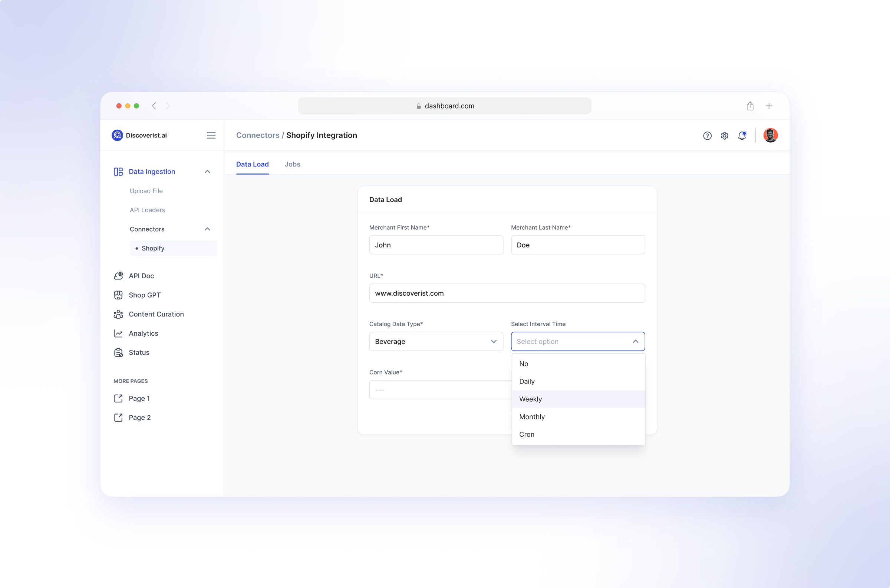Select the Data Load tab
The height and width of the screenshot is (588, 890).
click(x=252, y=164)
